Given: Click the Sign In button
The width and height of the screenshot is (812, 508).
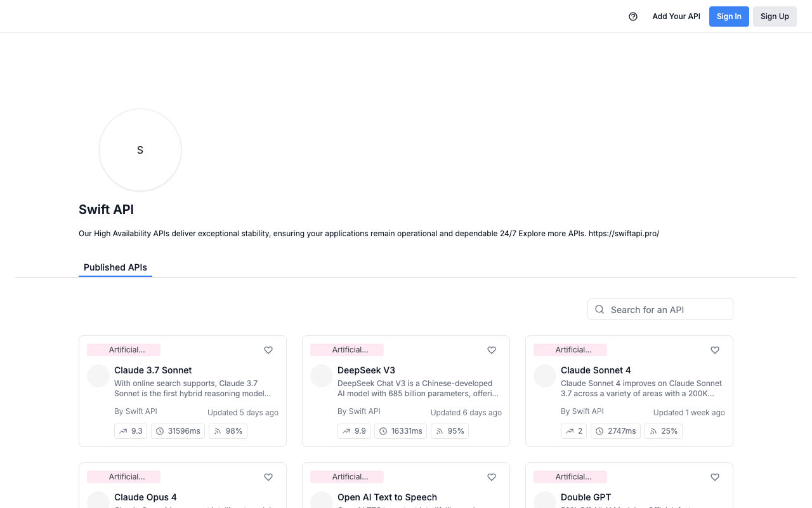Looking at the screenshot, I should [x=729, y=17].
